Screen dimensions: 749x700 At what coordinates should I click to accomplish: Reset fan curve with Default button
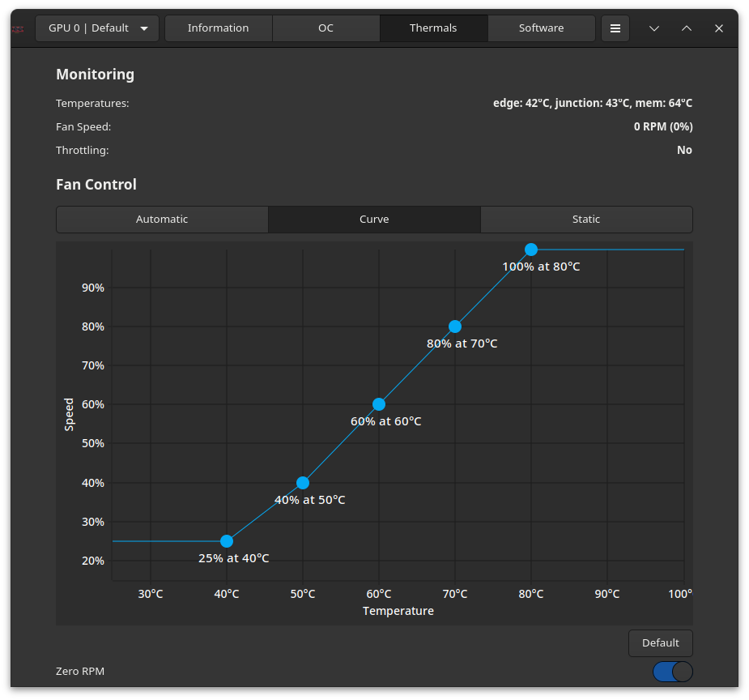pyautogui.click(x=660, y=643)
